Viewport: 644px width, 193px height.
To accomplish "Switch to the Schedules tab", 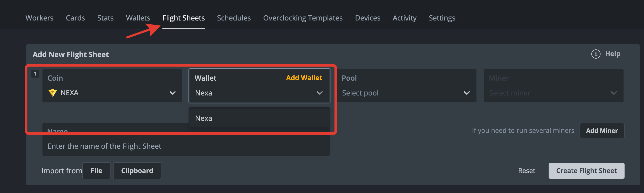I will point(234,18).
